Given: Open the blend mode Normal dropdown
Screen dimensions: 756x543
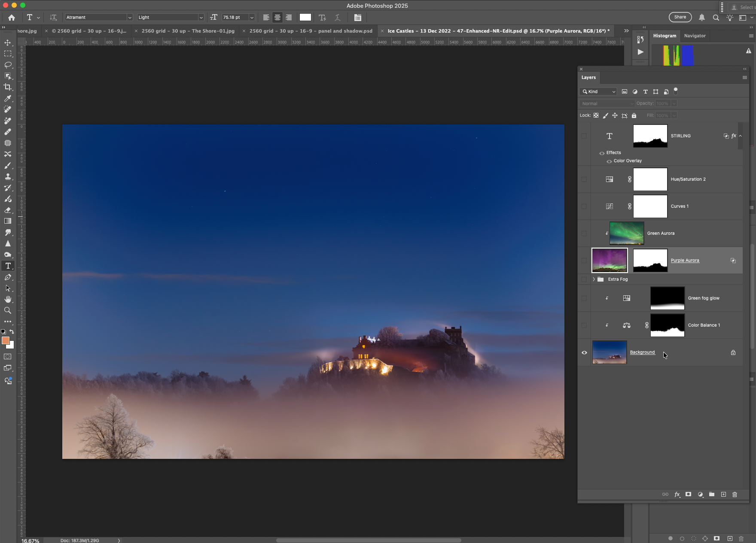Looking at the screenshot, I should pos(607,104).
